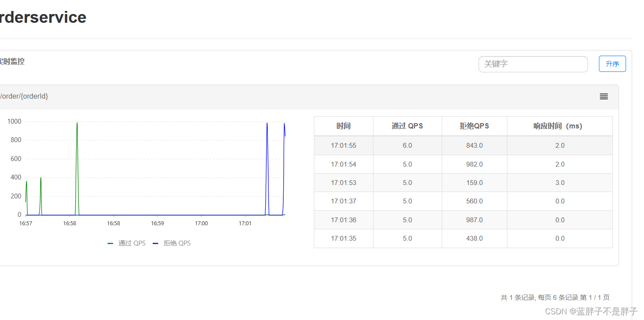644x320 pixels.
Task: Click the 升序 sort button
Action: [x=612, y=64]
